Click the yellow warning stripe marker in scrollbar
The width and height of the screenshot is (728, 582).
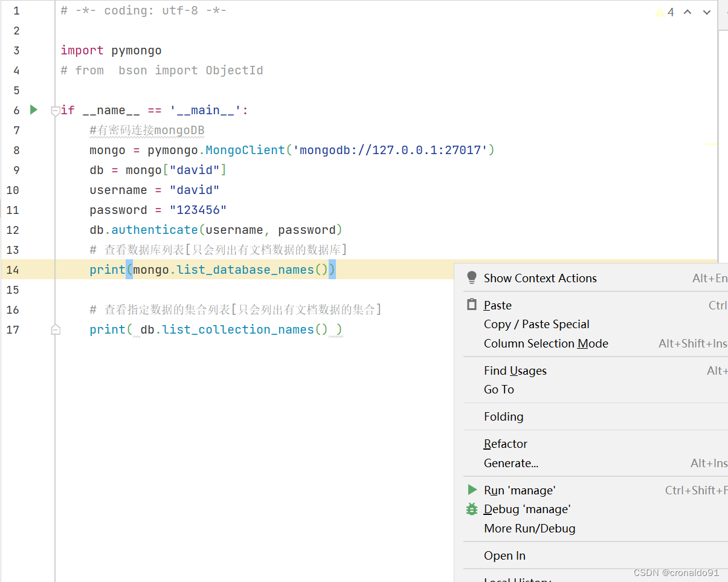[712, 144]
